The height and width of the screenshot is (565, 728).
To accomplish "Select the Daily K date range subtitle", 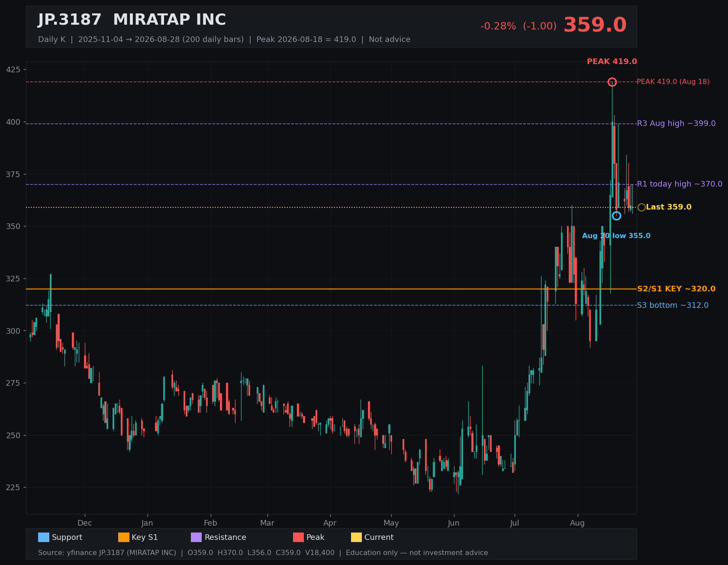I will click(224, 39).
